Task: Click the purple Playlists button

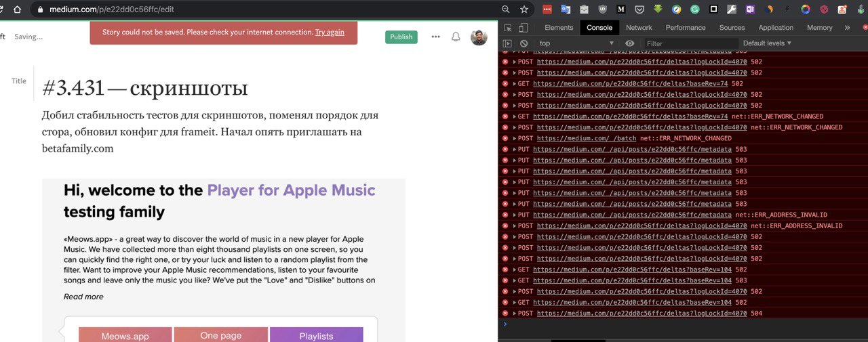Action: pyautogui.click(x=316, y=335)
